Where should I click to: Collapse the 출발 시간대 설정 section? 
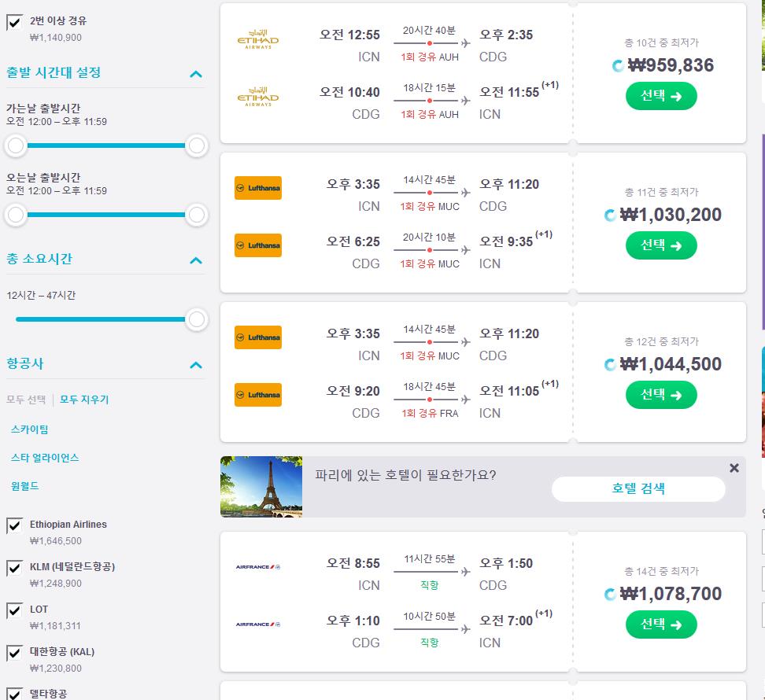coord(196,74)
